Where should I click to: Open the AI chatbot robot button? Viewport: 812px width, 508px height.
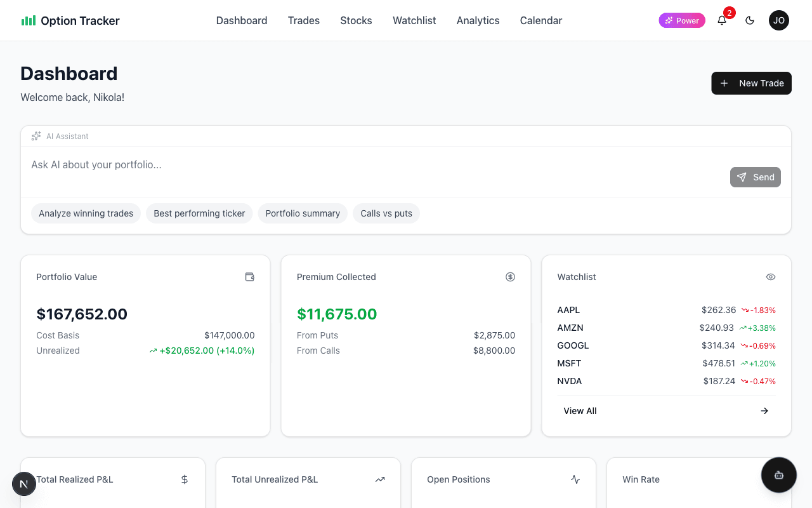tap(778, 474)
